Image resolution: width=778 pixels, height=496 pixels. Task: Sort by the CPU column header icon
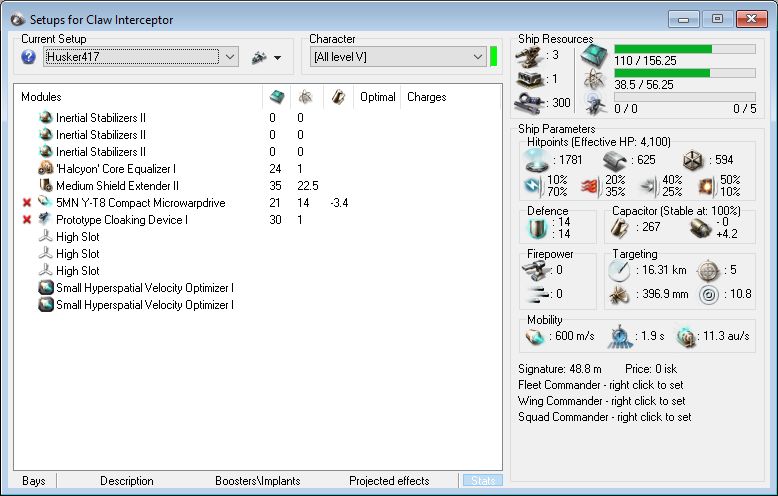[x=277, y=97]
